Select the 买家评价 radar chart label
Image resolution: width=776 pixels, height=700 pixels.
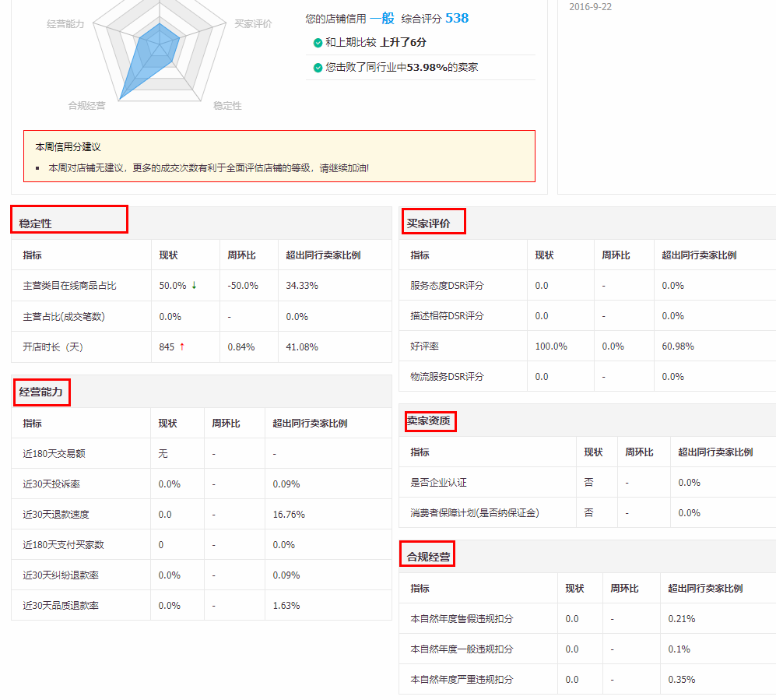click(x=253, y=23)
